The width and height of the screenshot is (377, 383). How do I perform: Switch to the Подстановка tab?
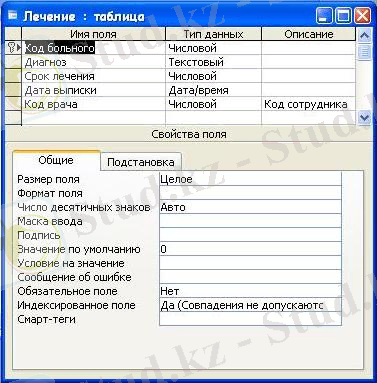141,162
